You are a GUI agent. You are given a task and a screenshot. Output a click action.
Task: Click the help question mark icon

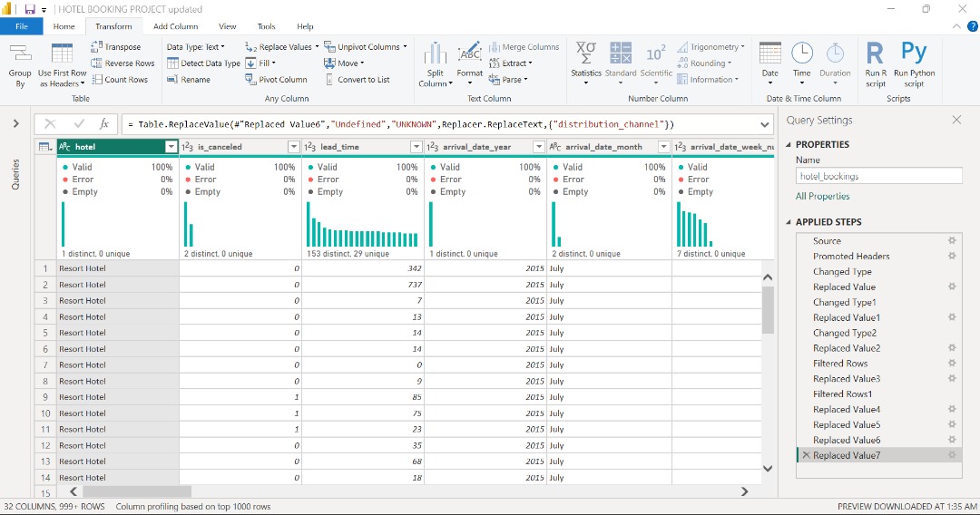[x=973, y=26]
